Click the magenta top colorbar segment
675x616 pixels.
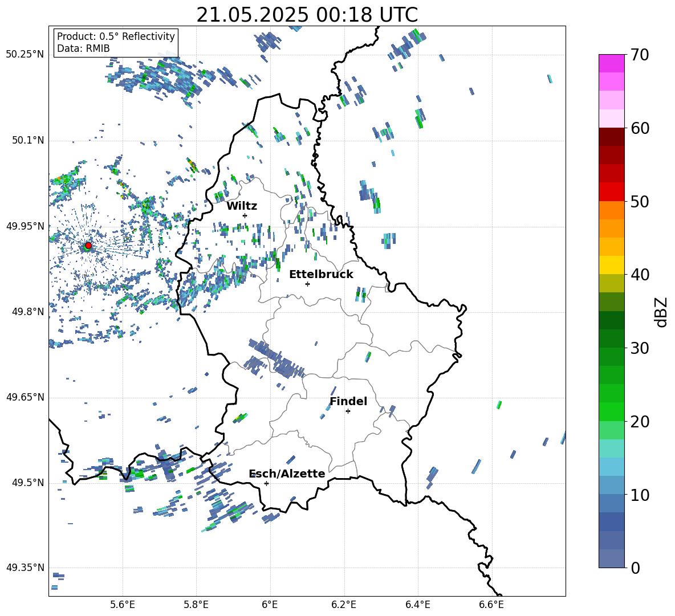(612, 63)
